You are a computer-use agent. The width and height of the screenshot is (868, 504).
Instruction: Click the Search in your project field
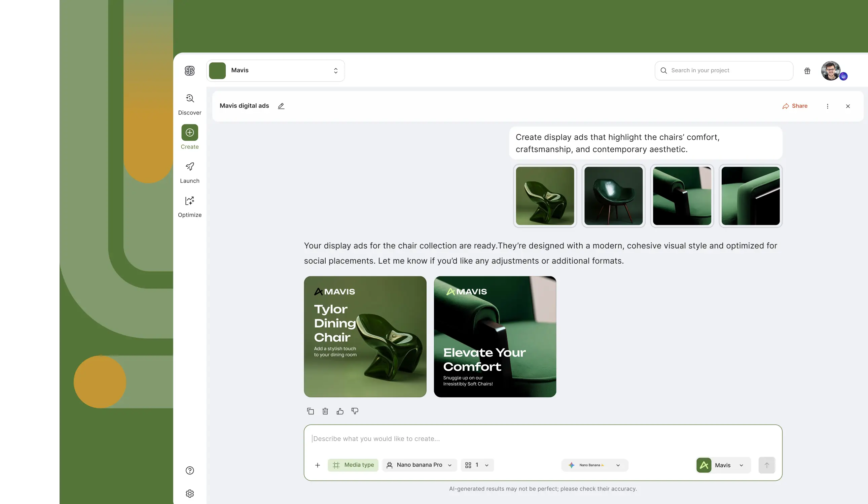point(724,71)
